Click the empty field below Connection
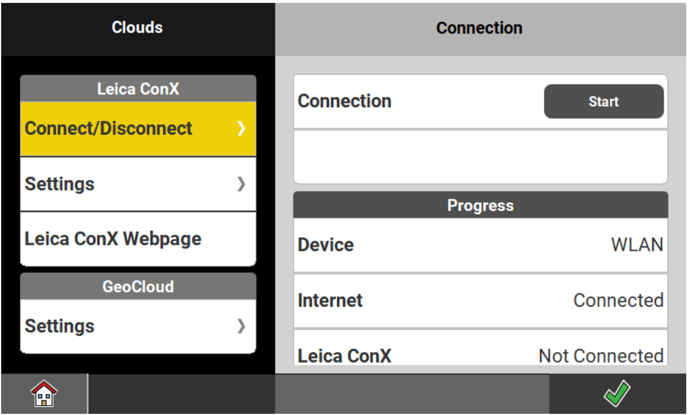This screenshot has width=688, height=415. (480, 156)
